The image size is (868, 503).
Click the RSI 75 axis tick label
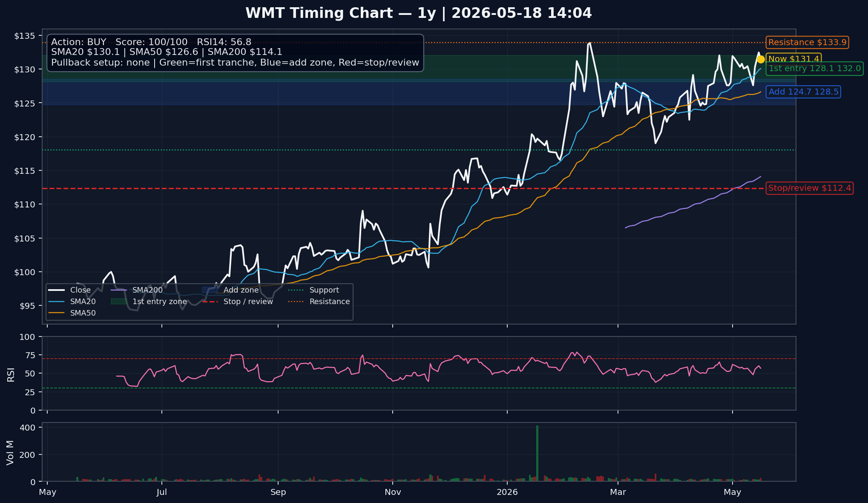click(31, 355)
